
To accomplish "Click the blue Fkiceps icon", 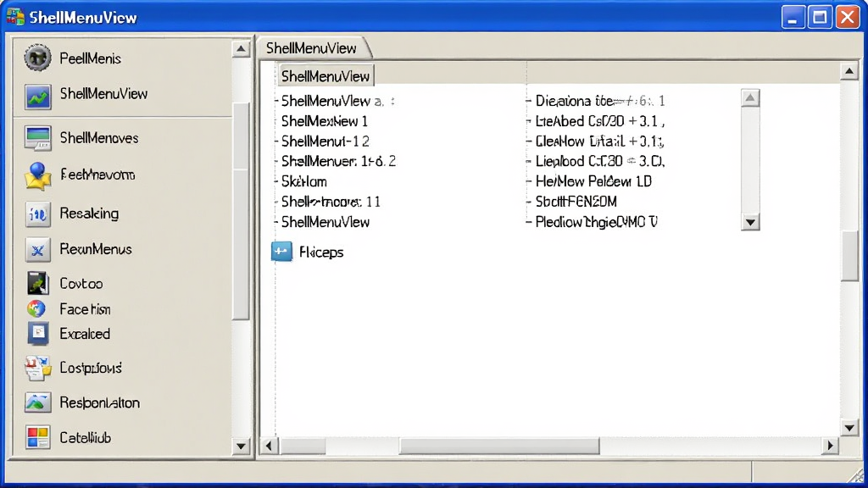I will (x=281, y=252).
